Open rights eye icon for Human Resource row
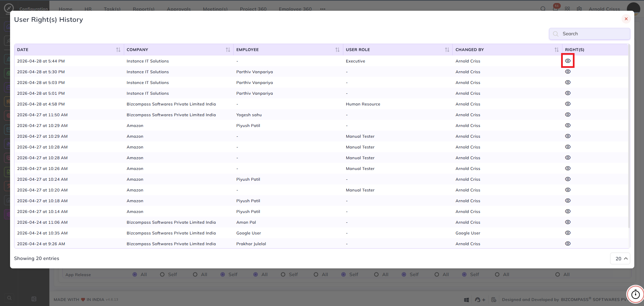 tap(568, 104)
